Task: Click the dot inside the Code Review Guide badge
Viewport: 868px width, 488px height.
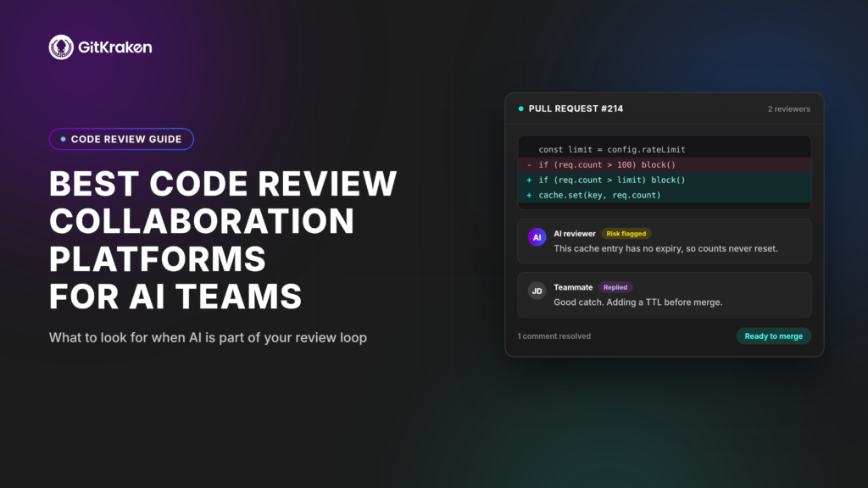Action: 63,139
